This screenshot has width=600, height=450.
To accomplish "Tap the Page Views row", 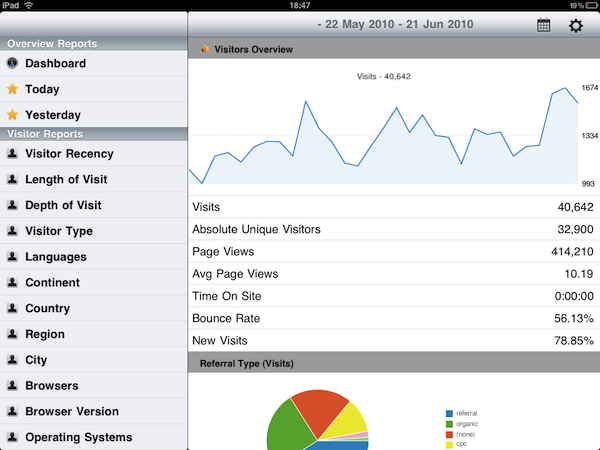I will point(394,251).
